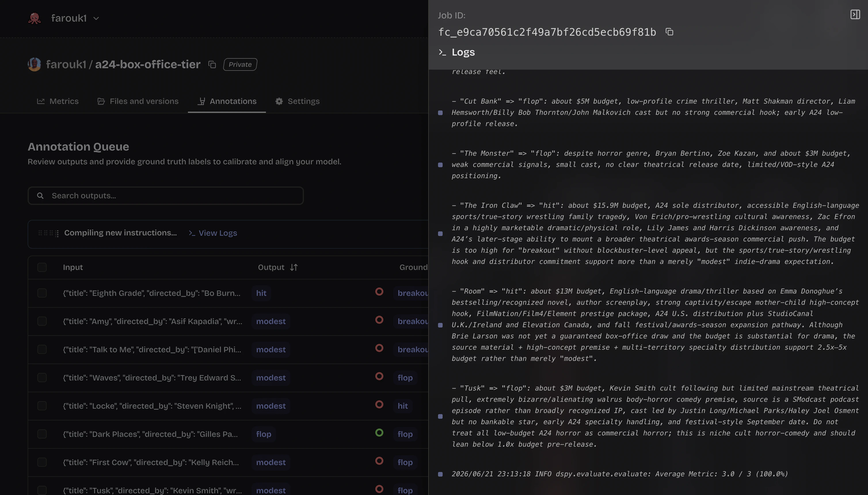
Task: Click the Input column header
Action: click(73, 267)
